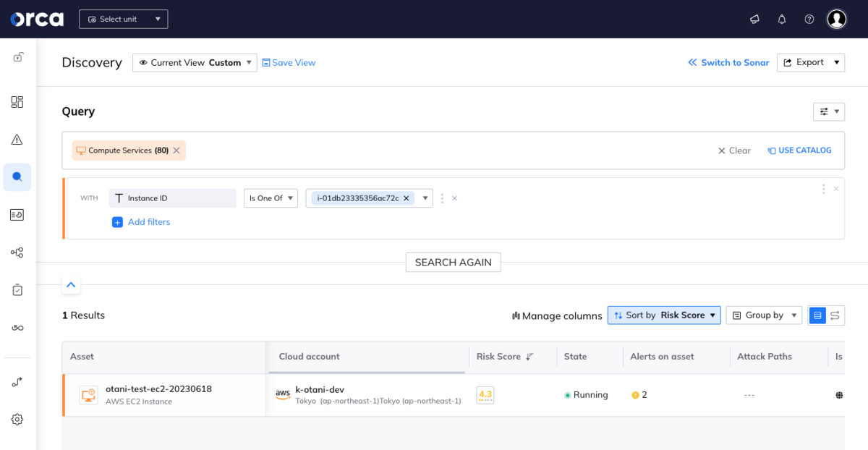The height and width of the screenshot is (450, 868).
Task: Click the 4.3 risk score badge
Action: tap(485, 395)
